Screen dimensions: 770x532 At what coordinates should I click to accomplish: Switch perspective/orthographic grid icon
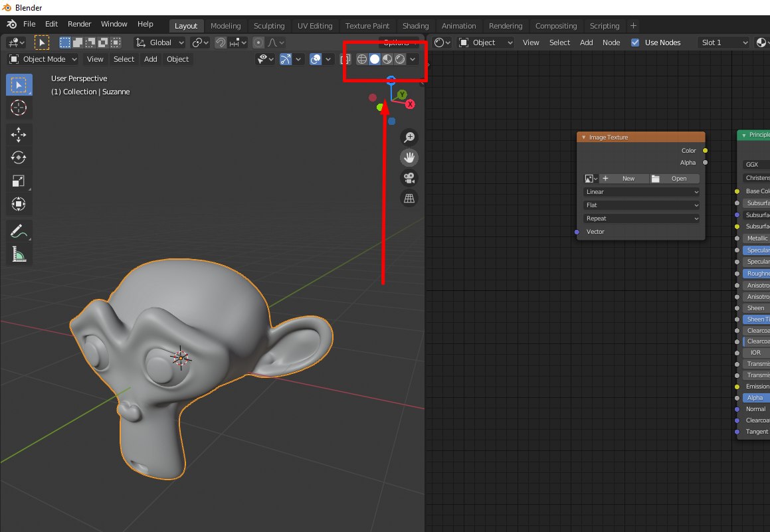(x=409, y=199)
